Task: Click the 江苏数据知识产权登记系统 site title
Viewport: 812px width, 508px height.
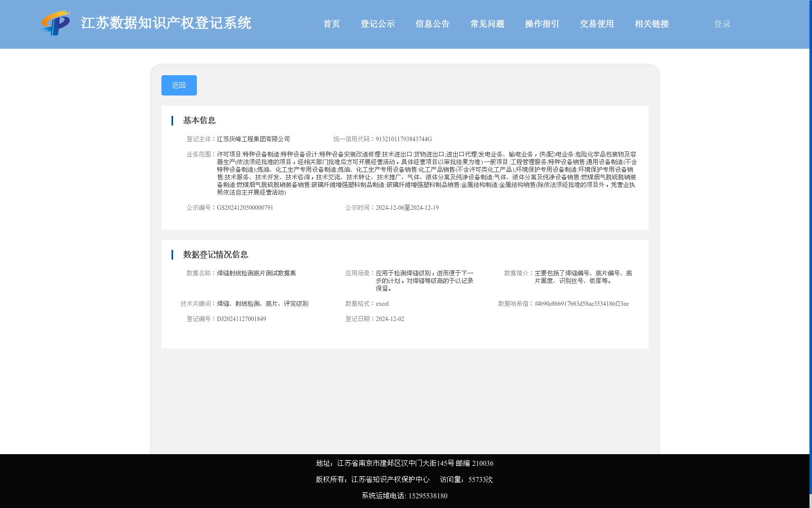Action: click(166, 23)
